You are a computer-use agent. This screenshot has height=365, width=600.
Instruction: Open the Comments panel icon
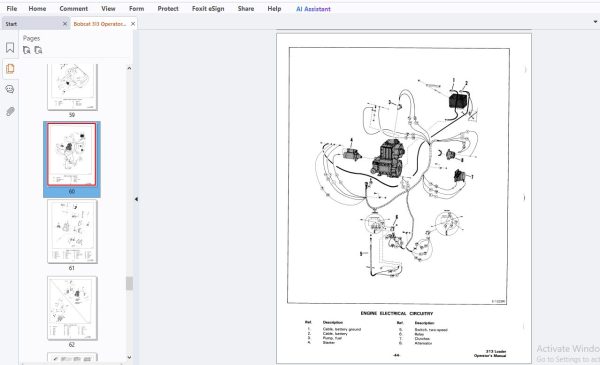coord(10,89)
